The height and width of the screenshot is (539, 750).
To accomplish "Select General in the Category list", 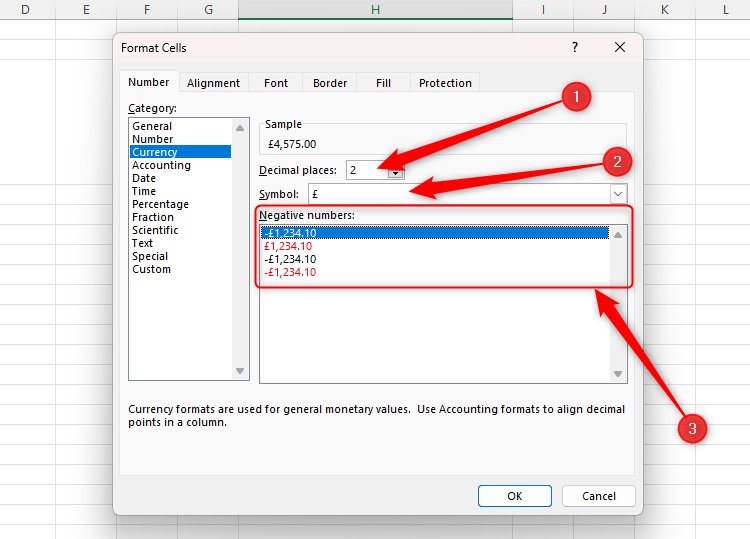I will (181, 126).
